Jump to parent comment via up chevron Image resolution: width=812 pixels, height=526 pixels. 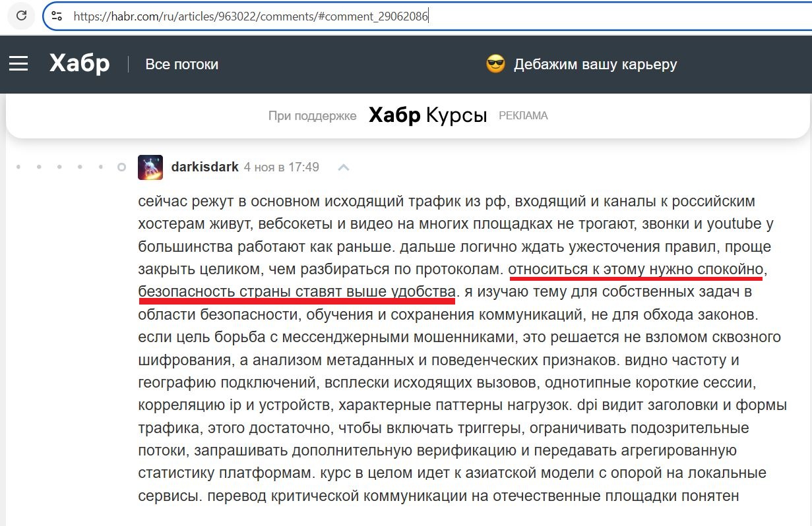[343, 167]
